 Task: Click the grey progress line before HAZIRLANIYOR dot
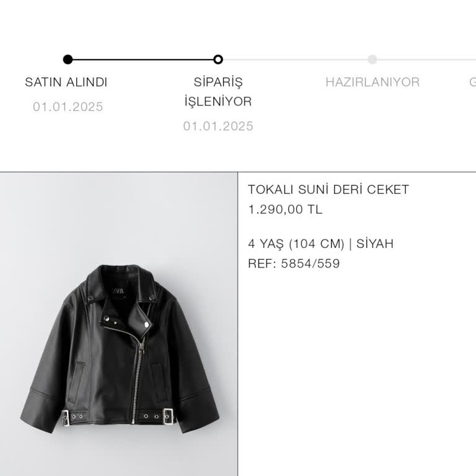295,59
